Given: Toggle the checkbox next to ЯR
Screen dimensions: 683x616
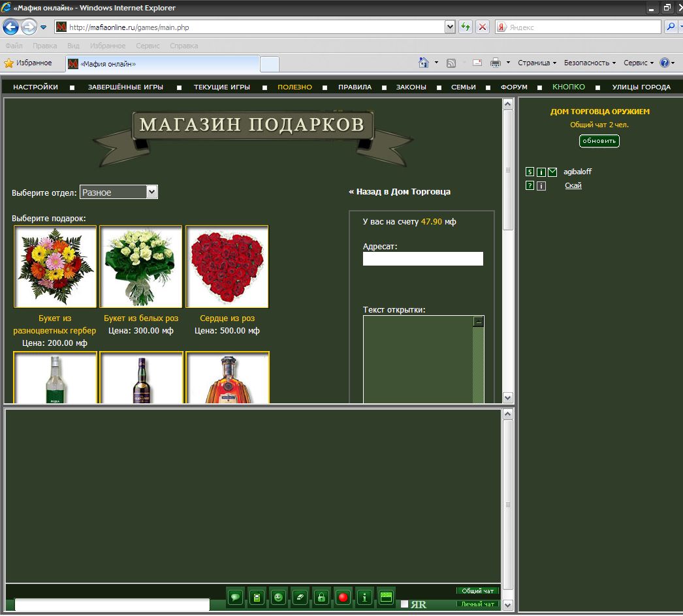Looking at the screenshot, I should click(x=404, y=604).
